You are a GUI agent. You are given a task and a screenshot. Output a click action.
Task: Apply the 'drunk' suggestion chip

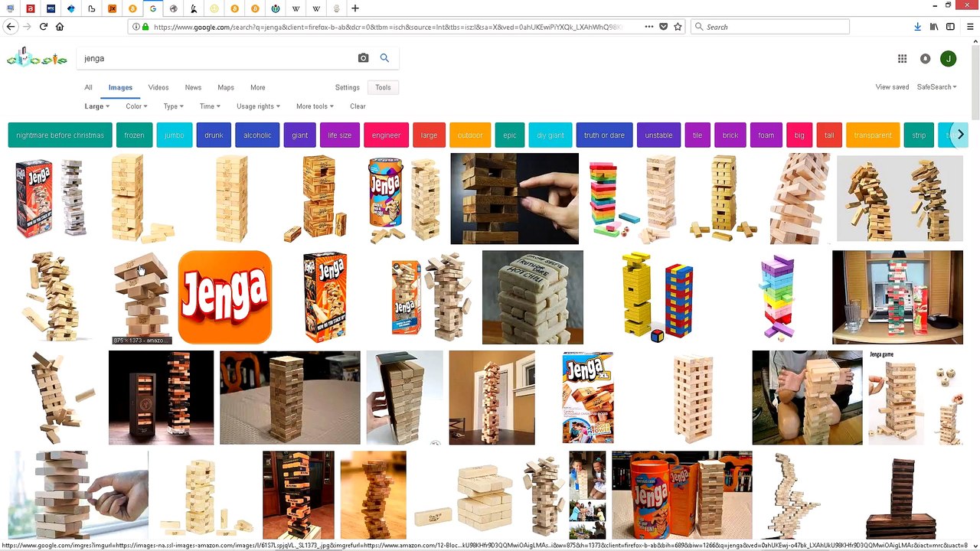(x=214, y=135)
